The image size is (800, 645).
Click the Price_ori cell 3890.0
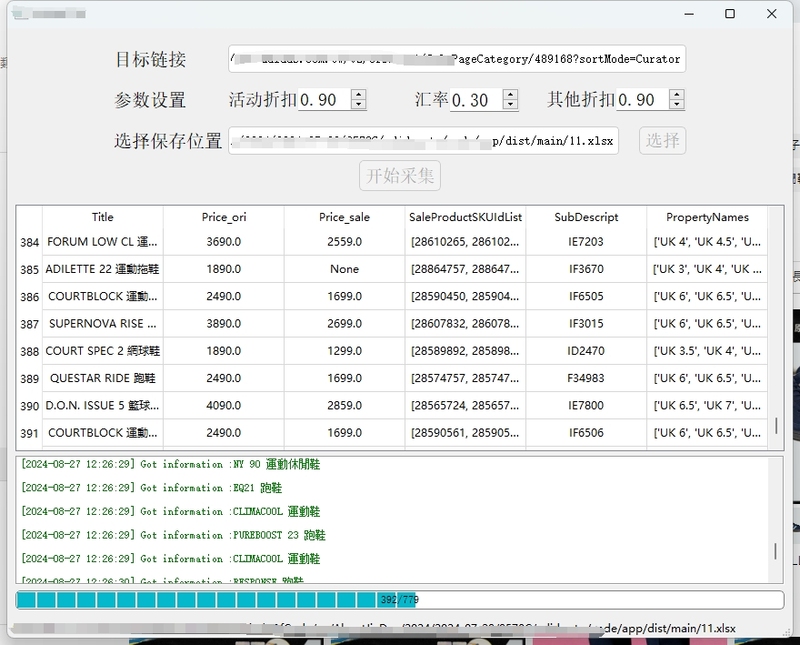click(x=223, y=324)
